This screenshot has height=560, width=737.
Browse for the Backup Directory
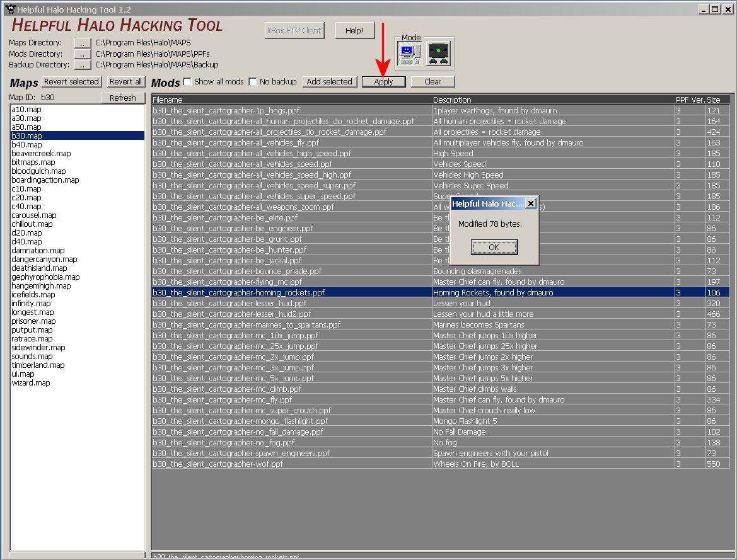click(82, 64)
